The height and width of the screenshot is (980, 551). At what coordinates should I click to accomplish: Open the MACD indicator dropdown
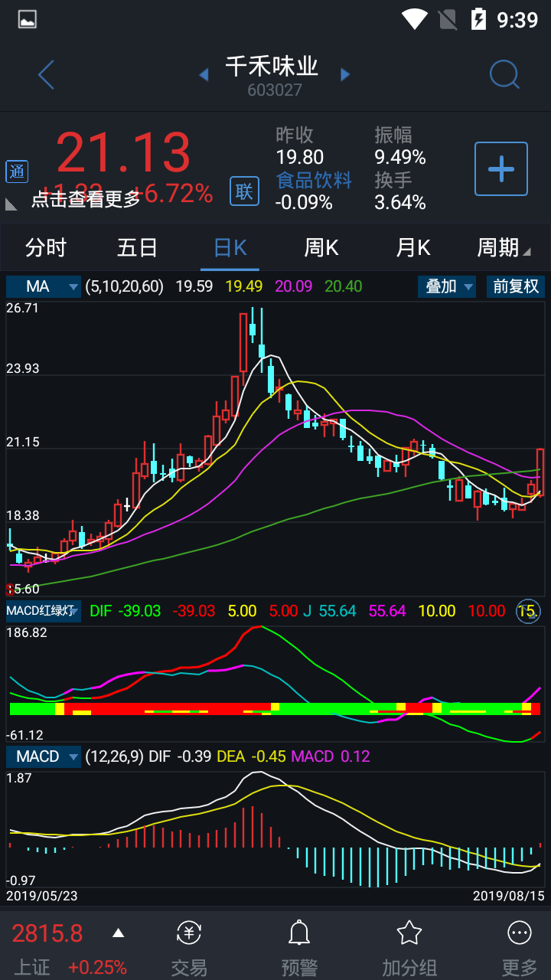pyautogui.click(x=44, y=756)
